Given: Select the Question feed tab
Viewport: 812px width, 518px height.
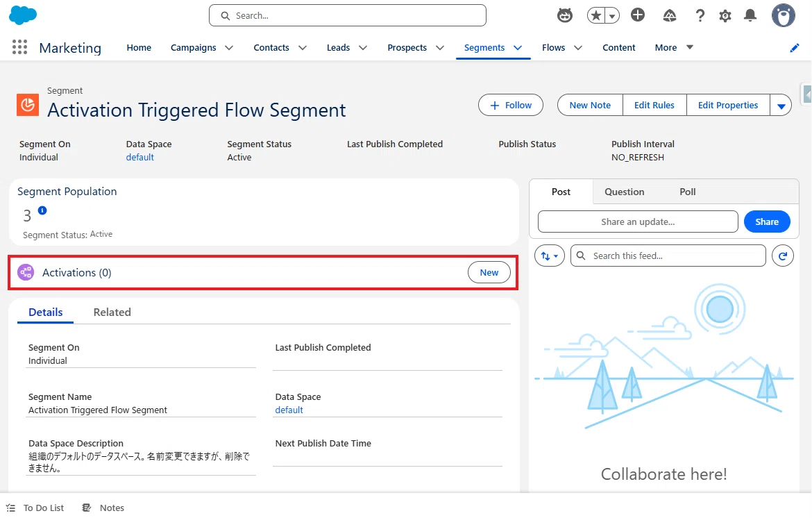Looking at the screenshot, I should click(x=624, y=192).
